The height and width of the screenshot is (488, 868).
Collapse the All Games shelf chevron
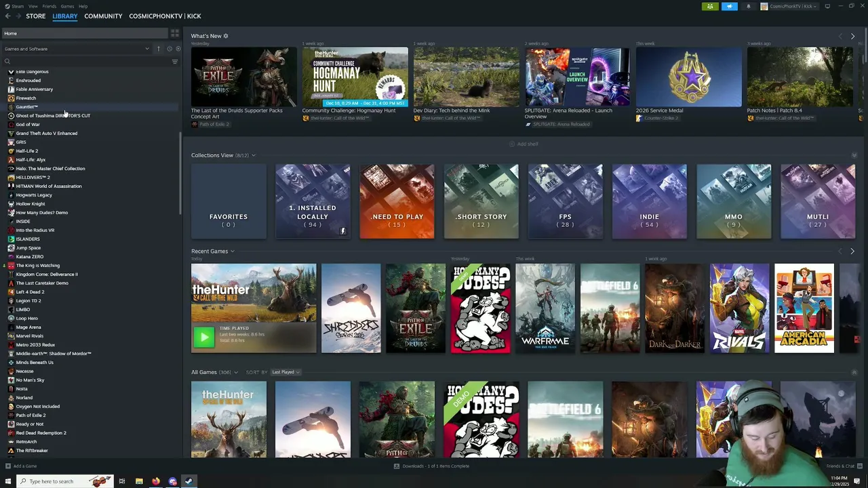click(x=854, y=372)
